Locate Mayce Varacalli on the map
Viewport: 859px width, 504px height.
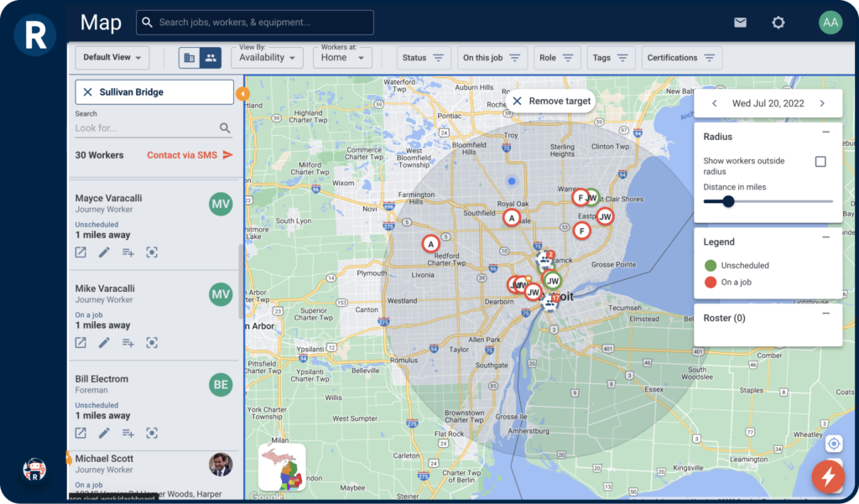pos(152,252)
